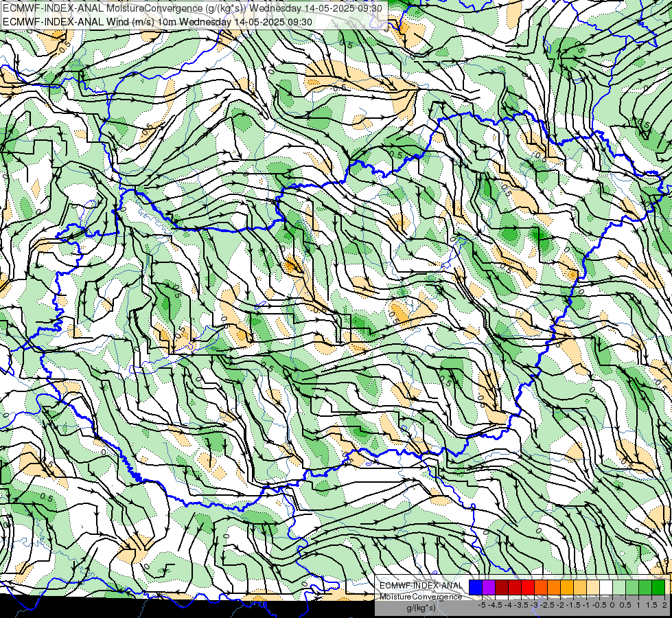Click the legend tick value 2

664,605
